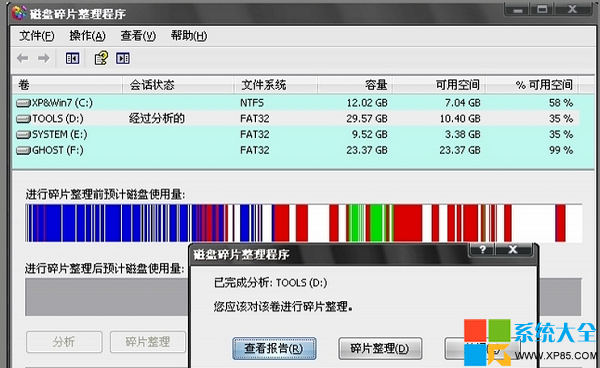The height and width of the screenshot is (368, 600).
Task: Sort by the 会话状态 column header
Action: pos(178,85)
